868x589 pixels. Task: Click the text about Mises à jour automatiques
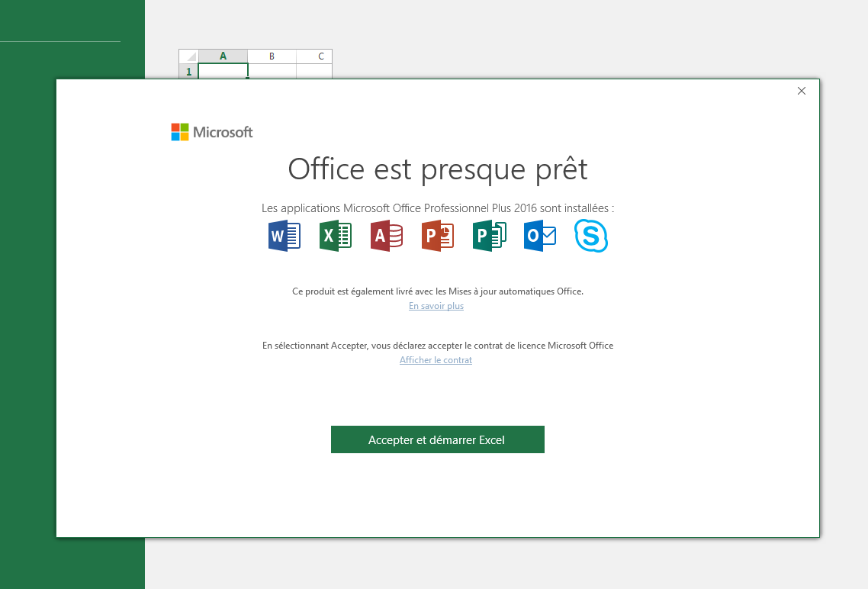[x=438, y=291]
